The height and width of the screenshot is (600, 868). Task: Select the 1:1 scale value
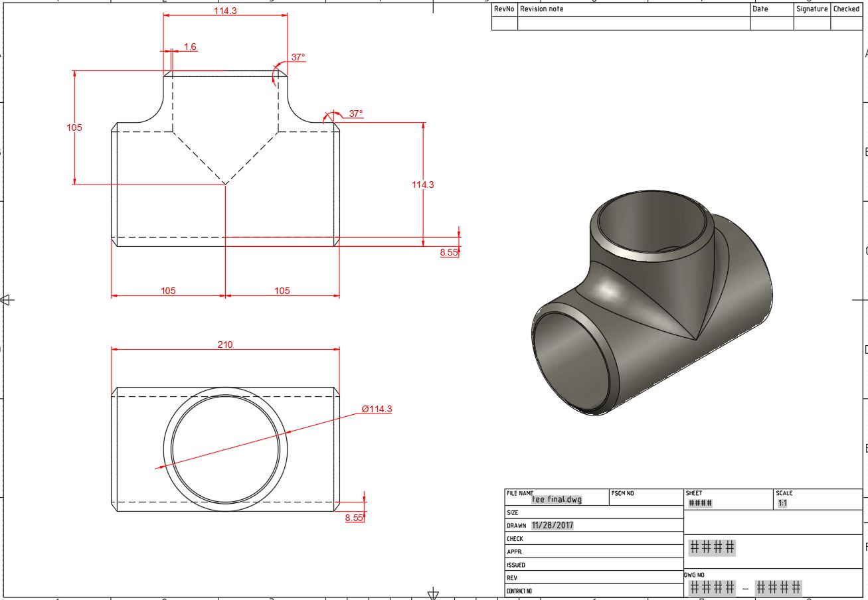pos(781,502)
